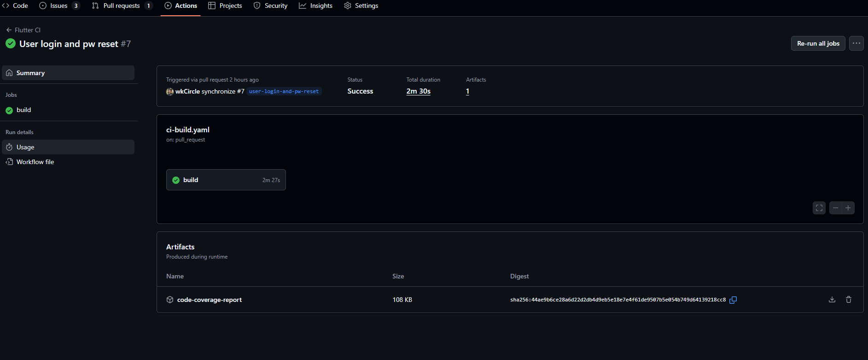Screen dimensions: 868x360
Task: Select the build job in sidebar
Action: point(23,110)
